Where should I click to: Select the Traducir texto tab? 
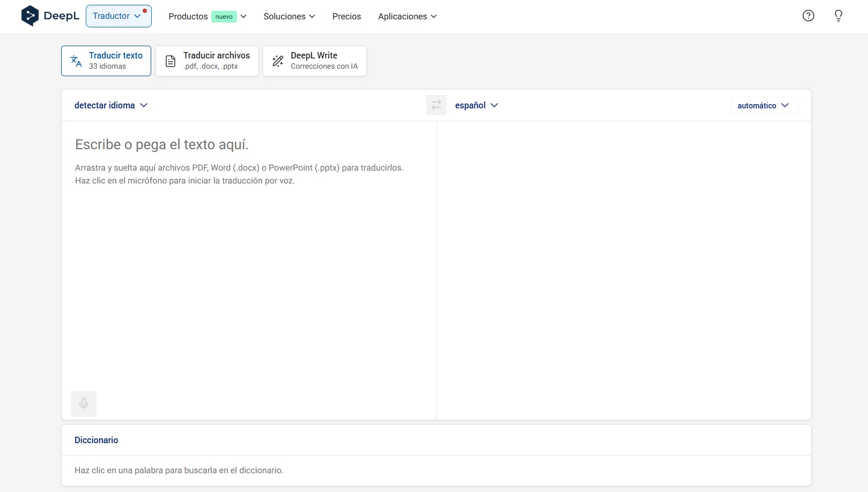[106, 61]
